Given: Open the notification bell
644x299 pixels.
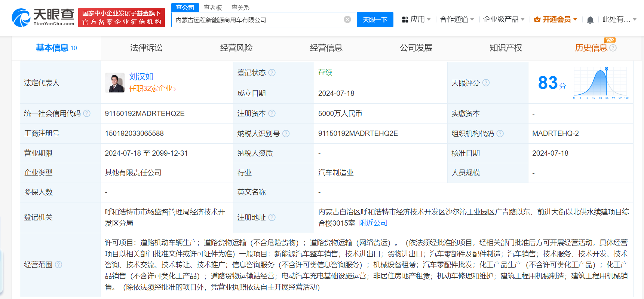Looking at the screenshot, I should pos(590,20).
